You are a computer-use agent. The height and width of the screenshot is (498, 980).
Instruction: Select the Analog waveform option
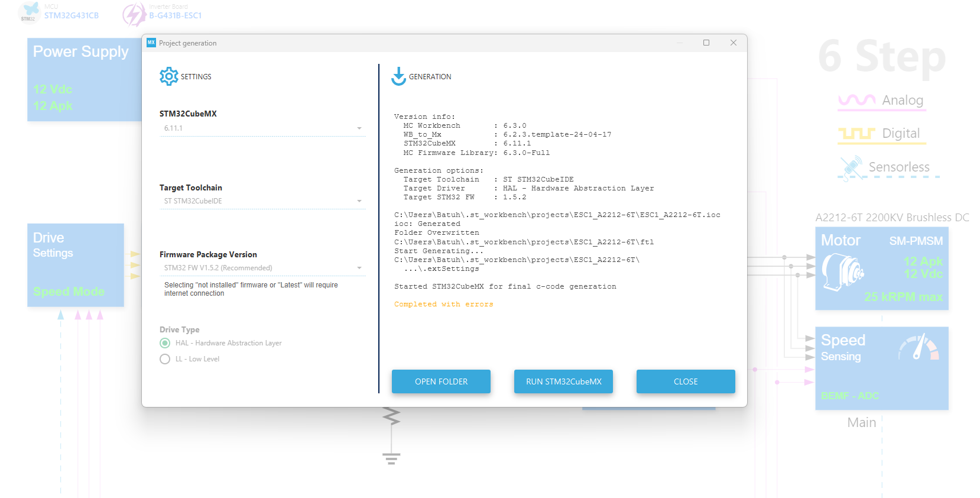click(x=881, y=101)
